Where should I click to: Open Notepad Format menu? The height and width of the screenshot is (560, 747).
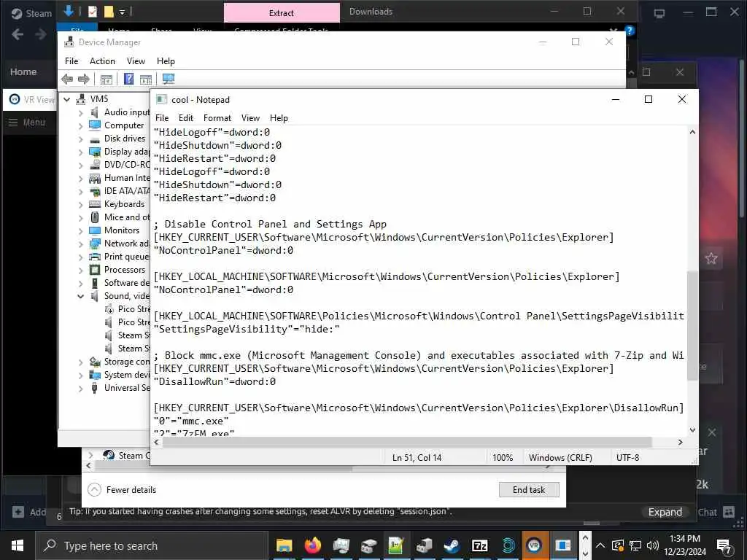[217, 118]
